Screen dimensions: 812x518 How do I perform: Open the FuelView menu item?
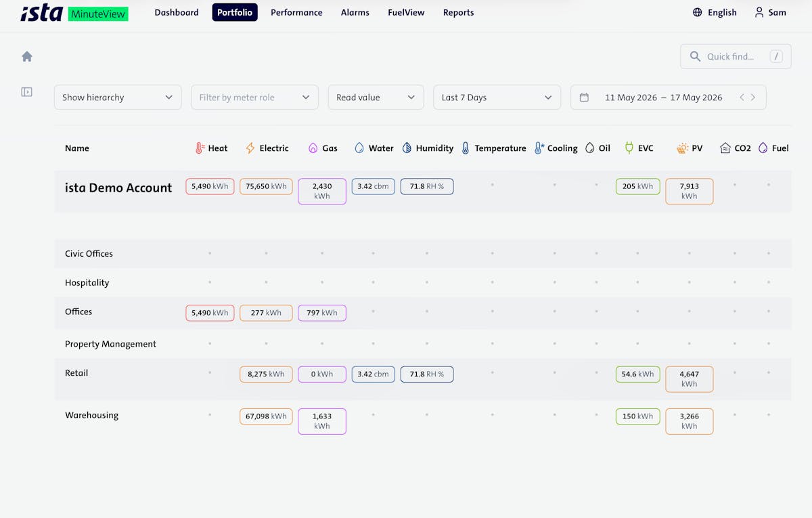tap(406, 12)
